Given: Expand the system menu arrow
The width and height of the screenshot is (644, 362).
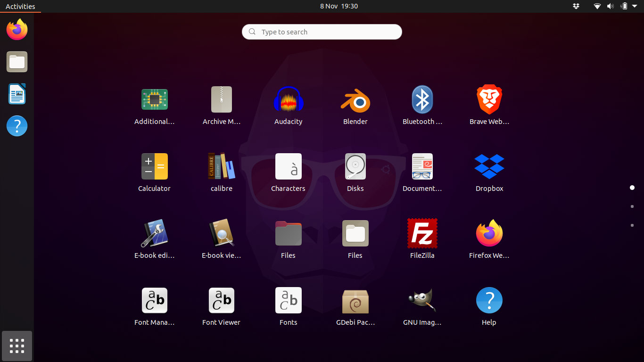Looking at the screenshot, I should (x=635, y=6).
